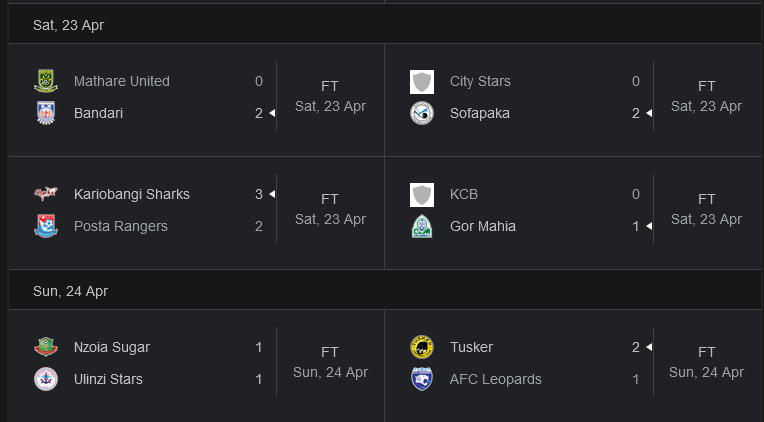Select the Sofapaka club badge

coord(422,113)
